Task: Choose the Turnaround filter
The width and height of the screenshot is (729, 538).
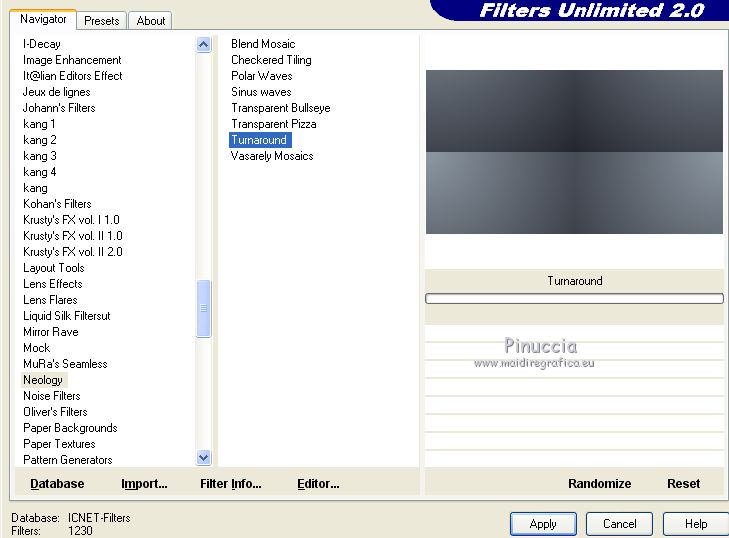Action: coord(260,140)
